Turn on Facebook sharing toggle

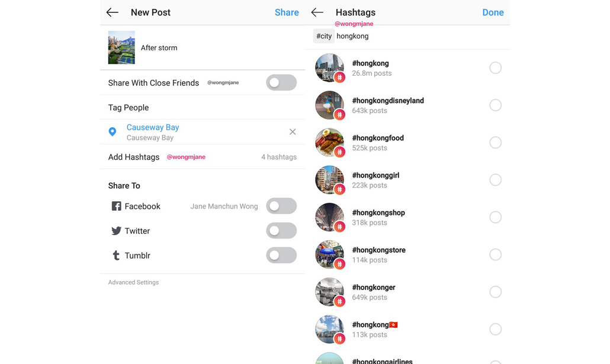[281, 206]
